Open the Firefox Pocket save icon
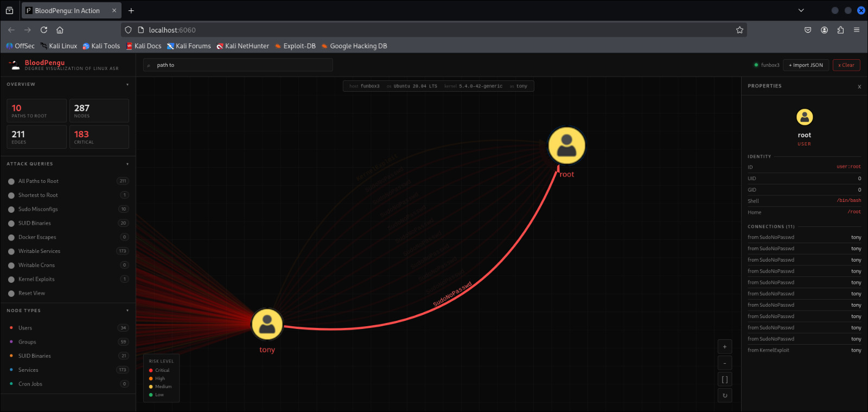 [808, 30]
